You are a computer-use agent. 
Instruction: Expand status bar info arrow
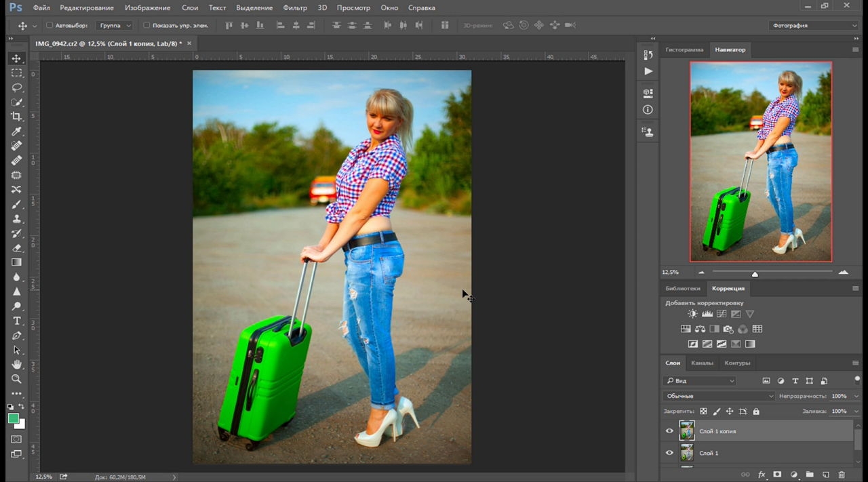174,477
